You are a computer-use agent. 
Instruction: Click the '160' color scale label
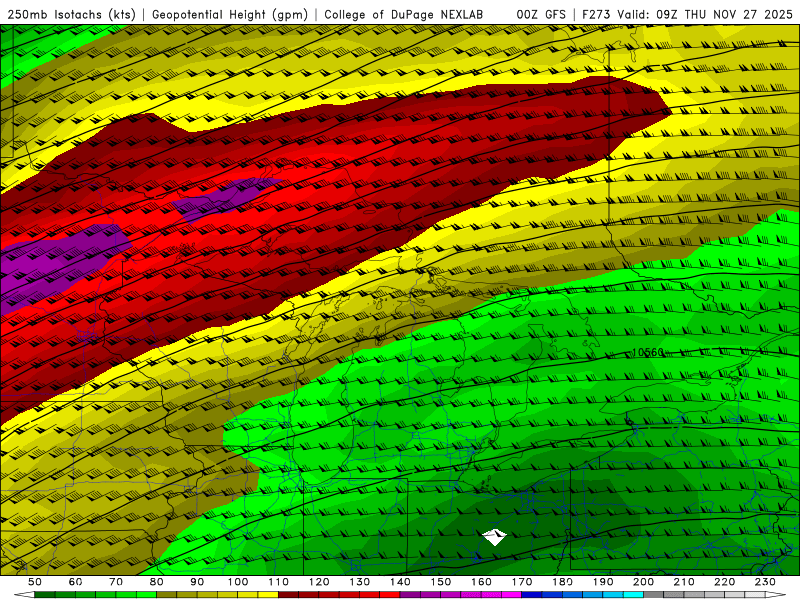point(481,582)
